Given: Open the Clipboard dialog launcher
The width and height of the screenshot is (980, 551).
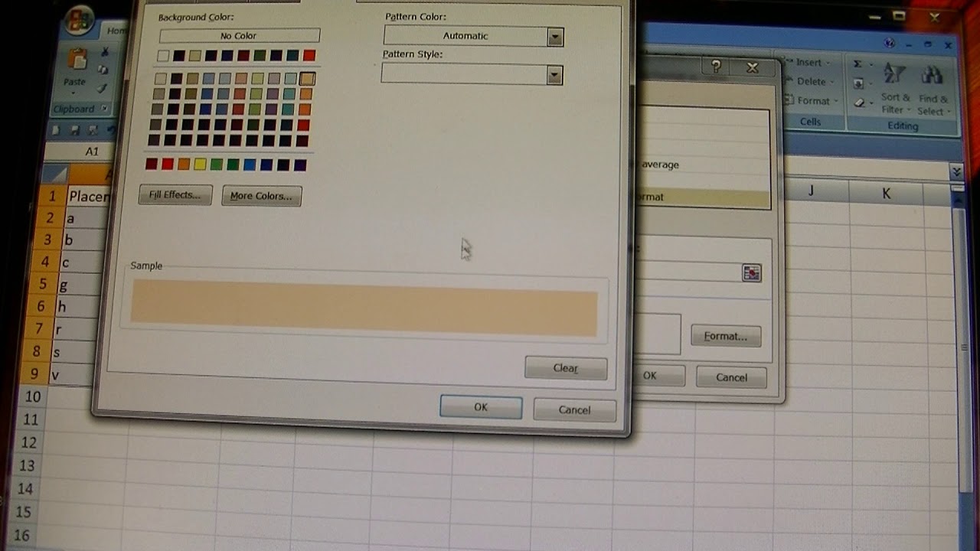Looking at the screenshot, I should click(x=104, y=109).
